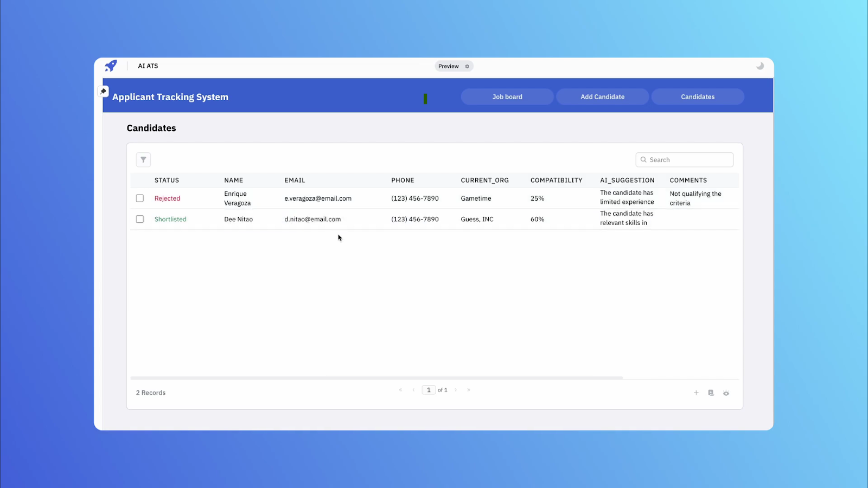This screenshot has height=488, width=868.
Task: Open the Job board section
Action: coord(507,97)
